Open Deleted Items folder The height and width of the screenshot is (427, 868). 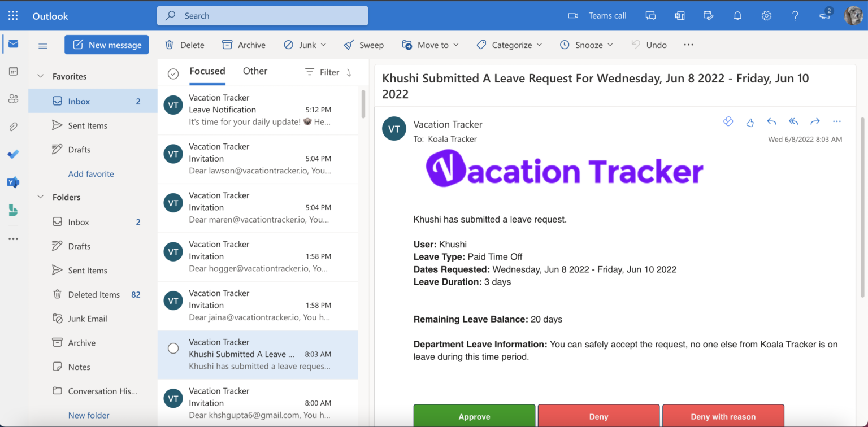pyautogui.click(x=93, y=294)
